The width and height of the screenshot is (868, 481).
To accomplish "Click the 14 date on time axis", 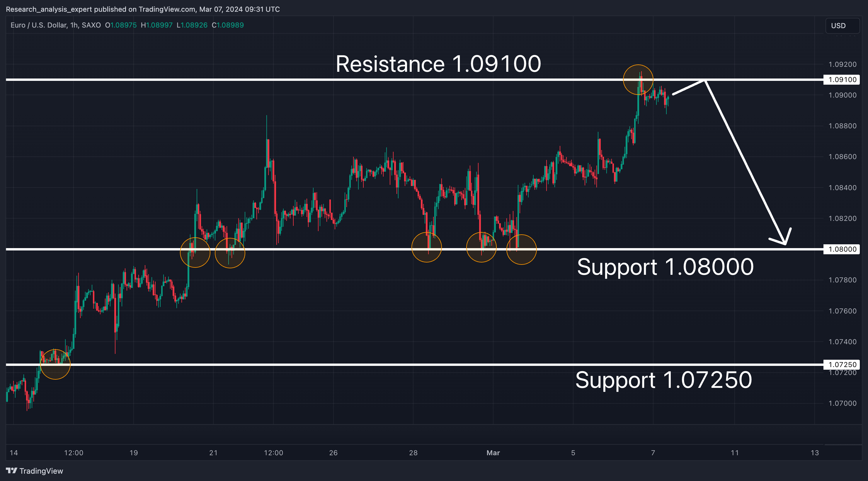I will click(13, 453).
